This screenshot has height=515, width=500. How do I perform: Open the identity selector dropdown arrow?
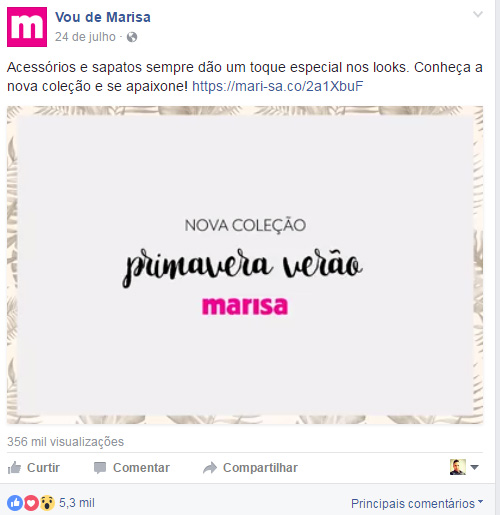coord(475,467)
